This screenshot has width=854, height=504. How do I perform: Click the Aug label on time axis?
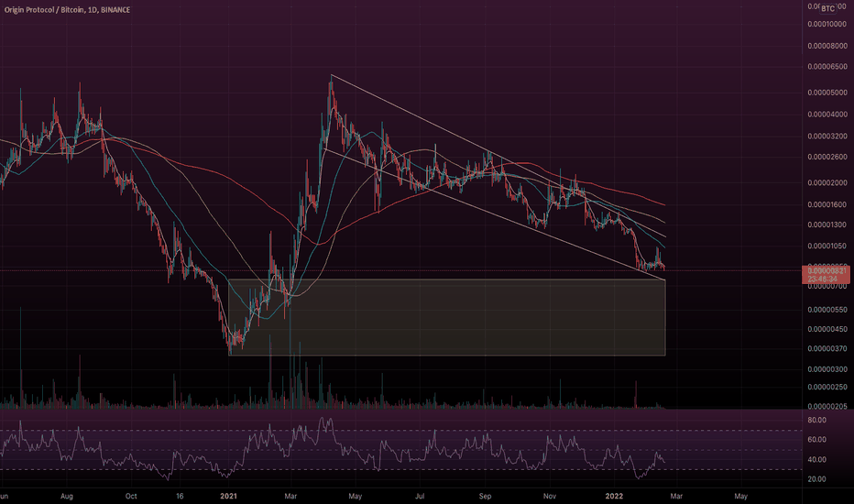tap(67, 497)
